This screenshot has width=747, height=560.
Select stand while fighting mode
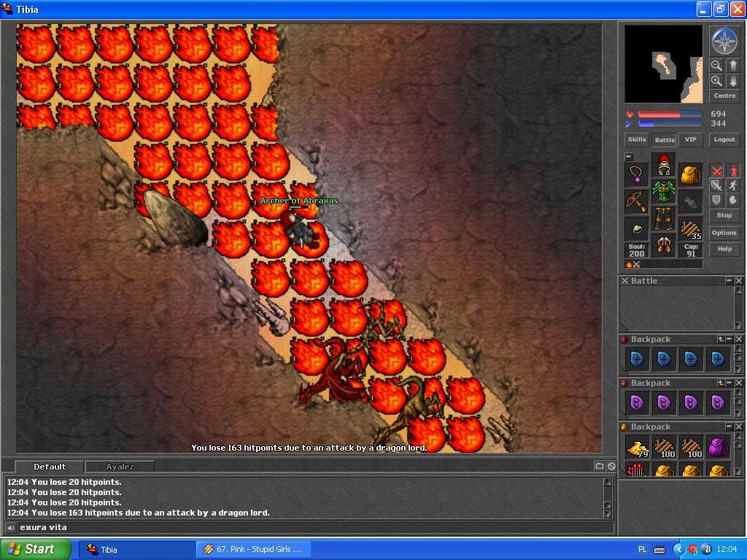[733, 171]
